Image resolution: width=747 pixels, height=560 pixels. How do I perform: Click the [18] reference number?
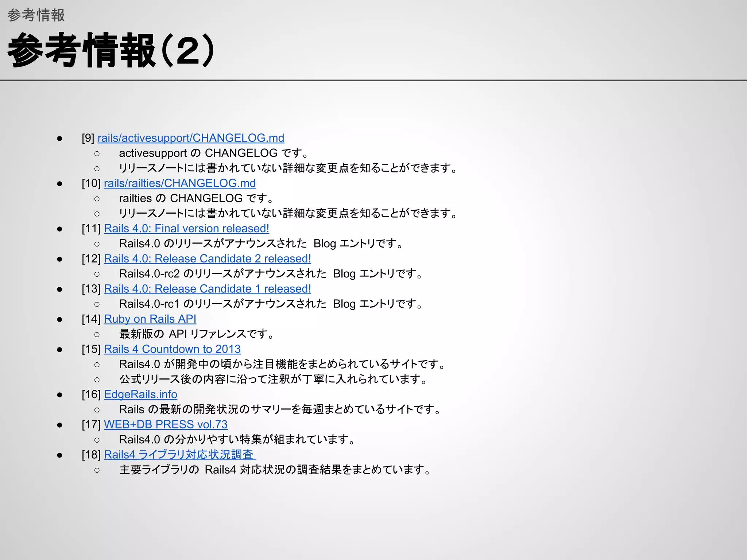91,455
